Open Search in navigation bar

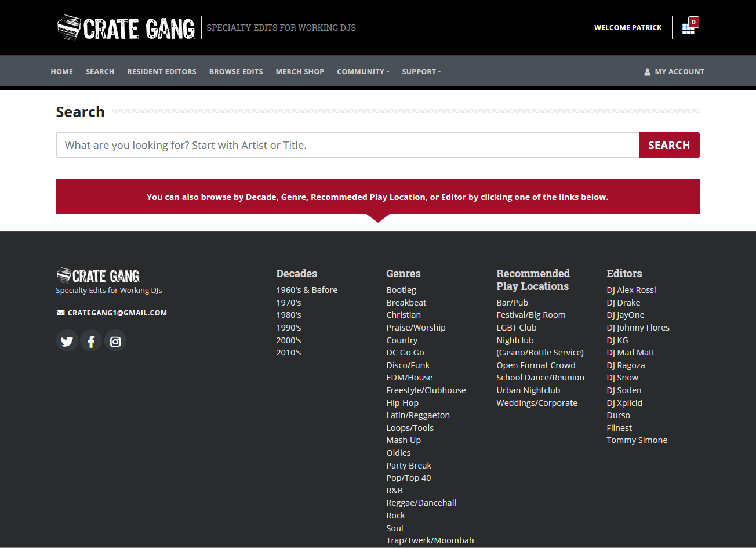pyautogui.click(x=100, y=72)
